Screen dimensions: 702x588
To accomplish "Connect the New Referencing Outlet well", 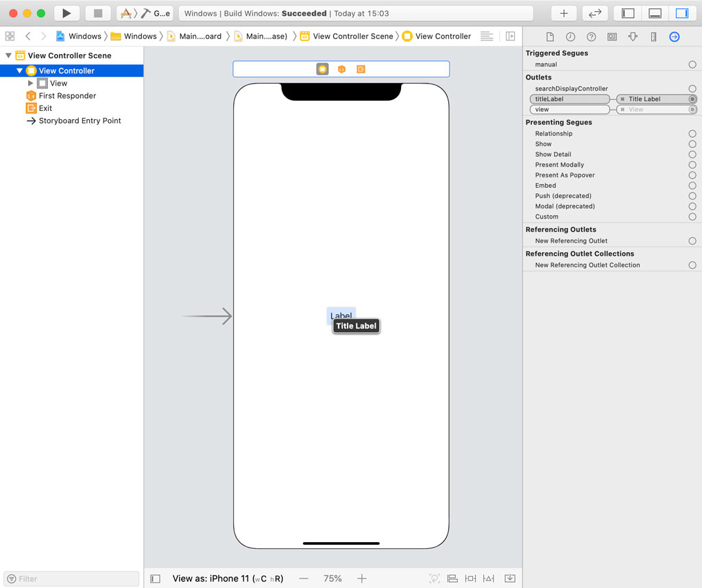I will (x=692, y=241).
